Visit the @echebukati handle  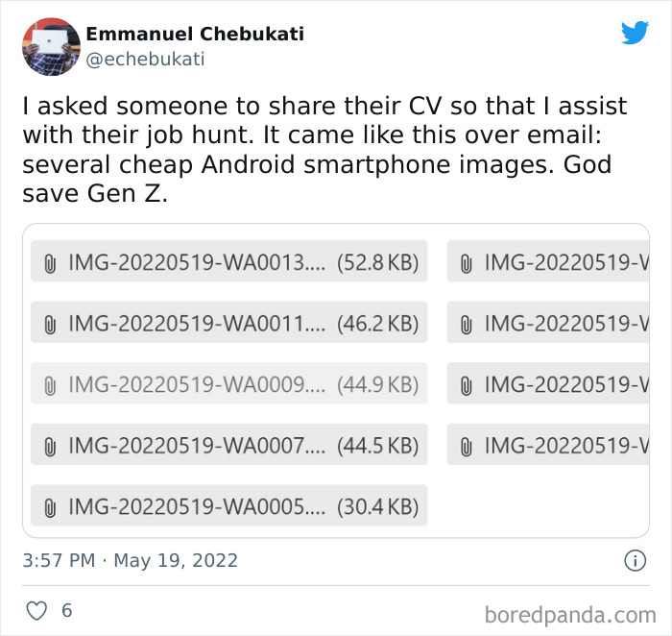click(x=145, y=60)
